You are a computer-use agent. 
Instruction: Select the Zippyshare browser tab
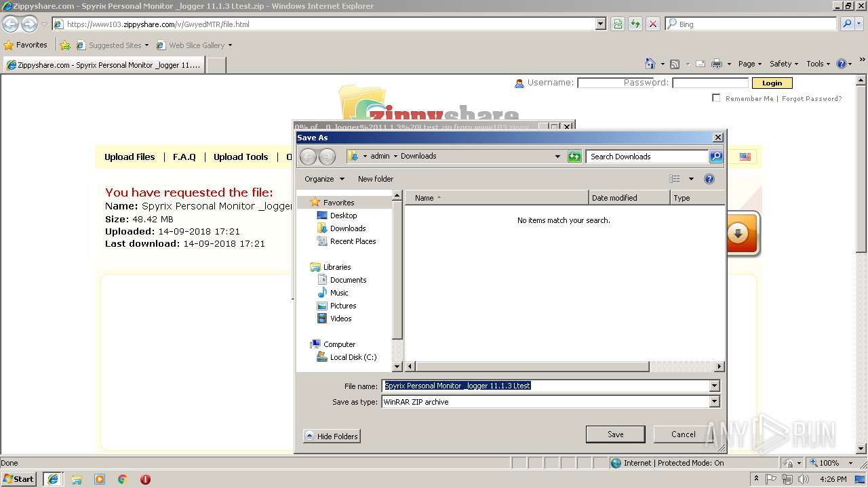pyautogui.click(x=103, y=65)
